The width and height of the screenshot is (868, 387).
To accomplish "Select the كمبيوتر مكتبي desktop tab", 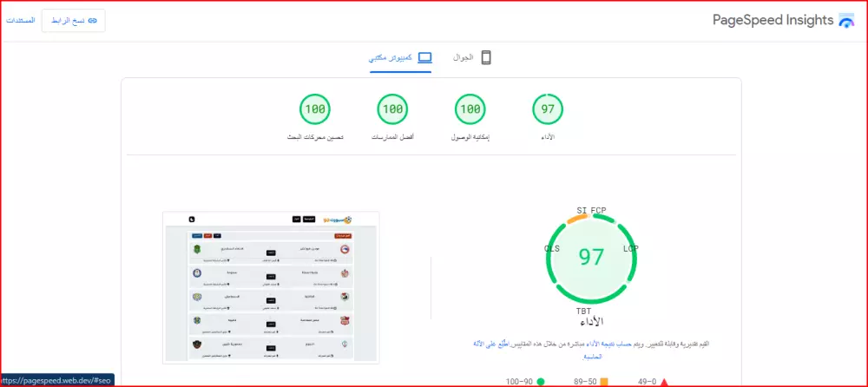I will [x=400, y=57].
